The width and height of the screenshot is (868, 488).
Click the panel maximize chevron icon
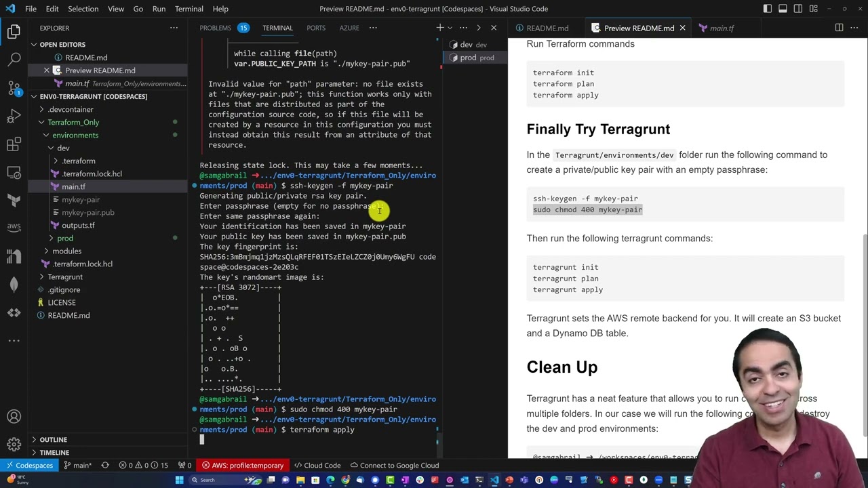coord(479,28)
